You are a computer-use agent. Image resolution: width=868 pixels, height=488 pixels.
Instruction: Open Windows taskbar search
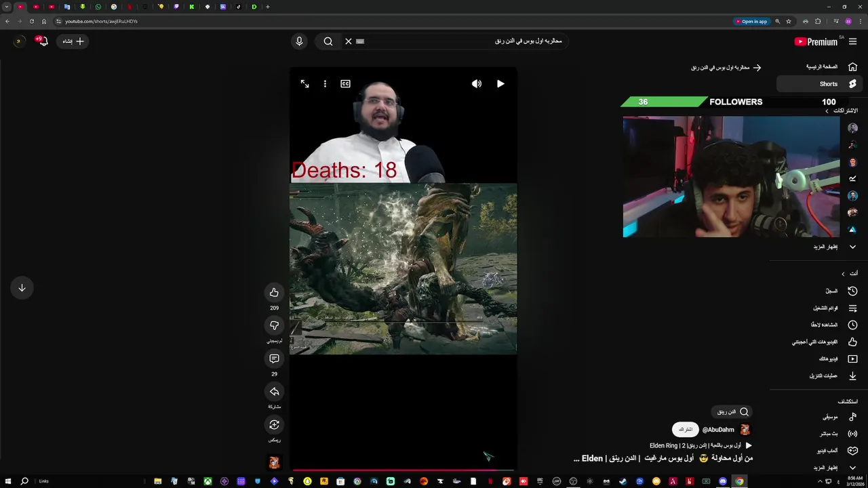[24, 481]
